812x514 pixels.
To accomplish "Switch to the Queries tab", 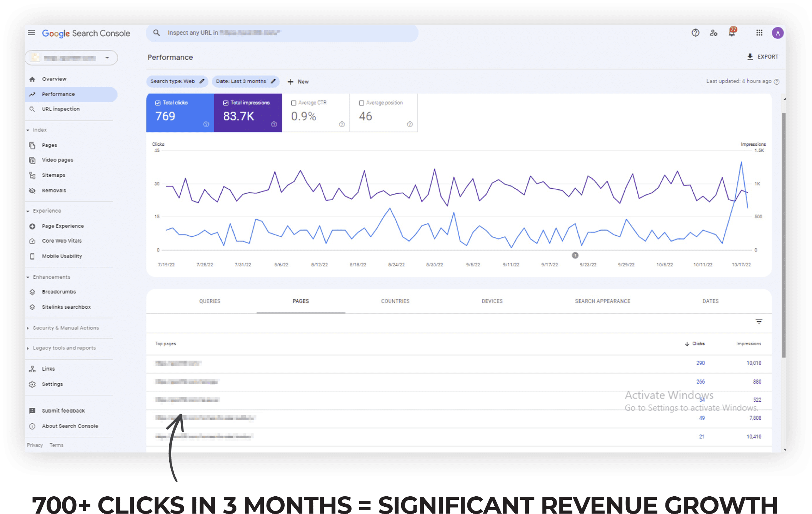I will point(210,301).
